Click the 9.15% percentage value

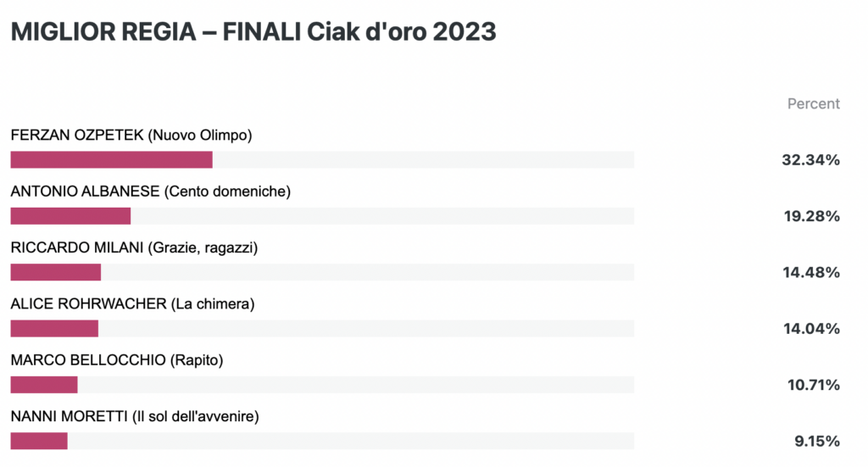click(x=817, y=441)
